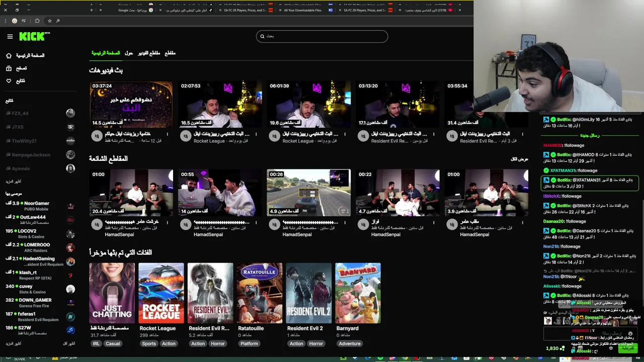Click the Adventure tag under Barnyard
The height and width of the screenshot is (362, 644).
350,344
